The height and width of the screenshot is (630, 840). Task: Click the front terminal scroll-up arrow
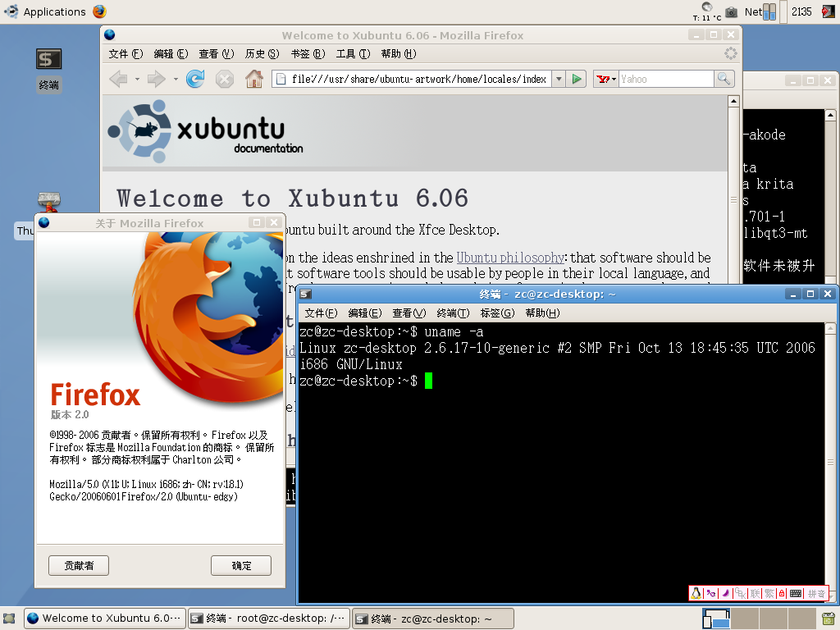830,328
